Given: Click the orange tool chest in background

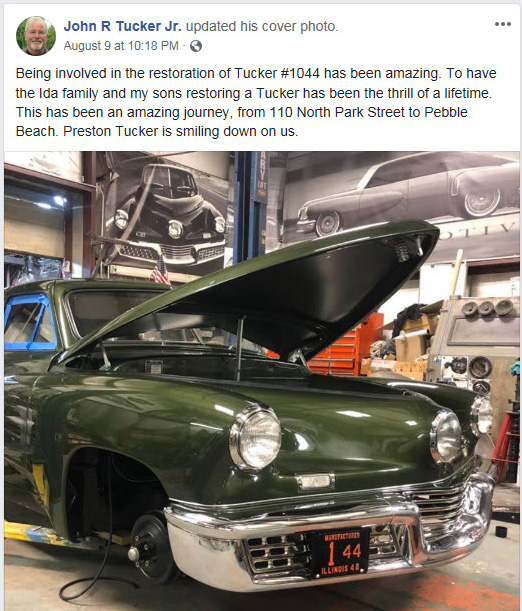Looking at the screenshot, I should (341, 346).
